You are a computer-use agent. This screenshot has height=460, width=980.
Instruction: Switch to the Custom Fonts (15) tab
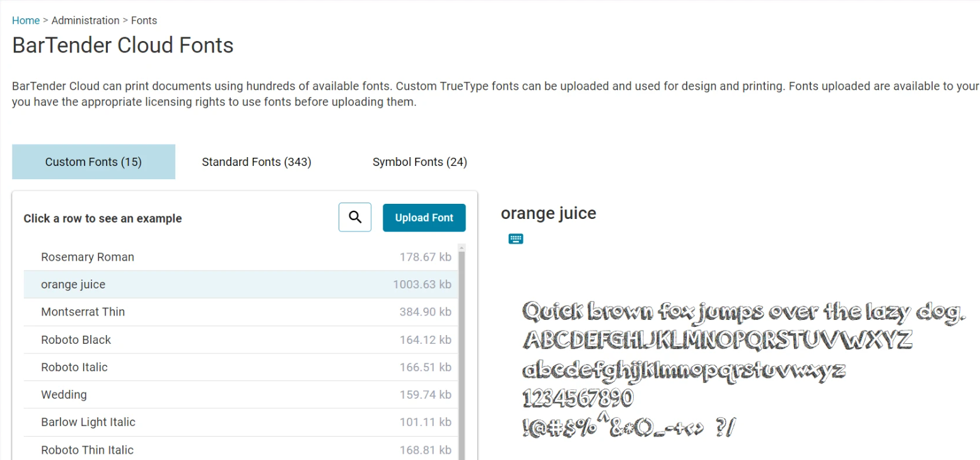click(93, 162)
